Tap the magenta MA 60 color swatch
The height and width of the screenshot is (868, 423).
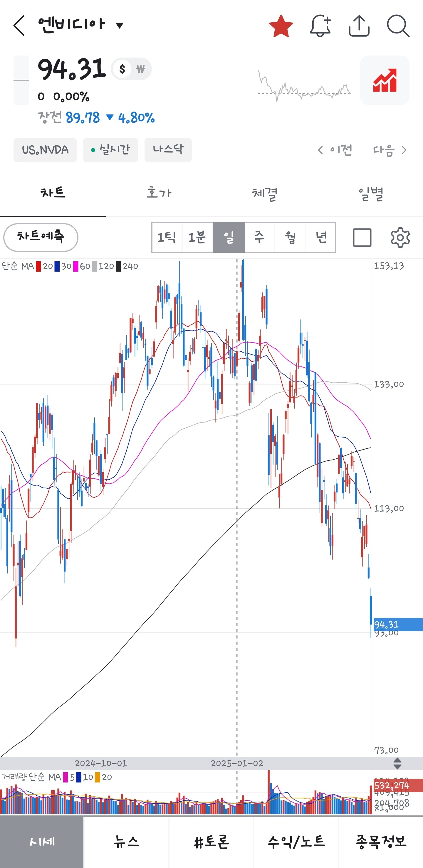76,267
